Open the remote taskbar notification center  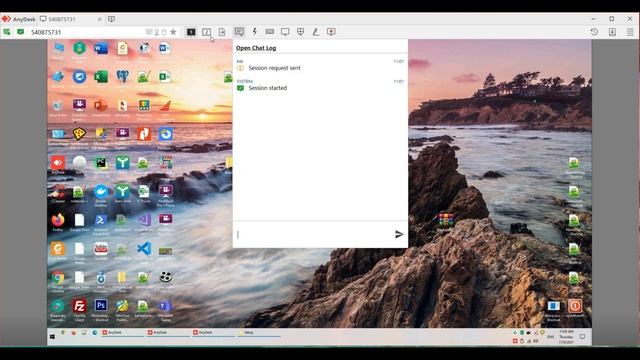pos(582,337)
